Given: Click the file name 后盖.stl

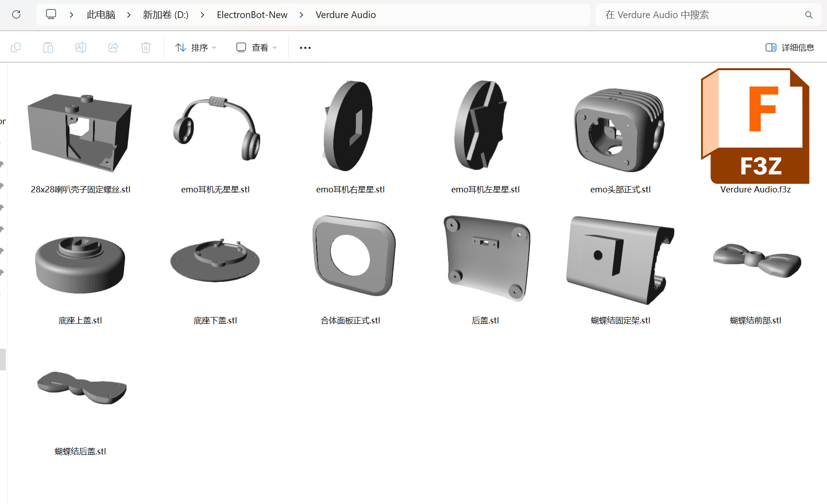Looking at the screenshot, I should pos(486,321).
